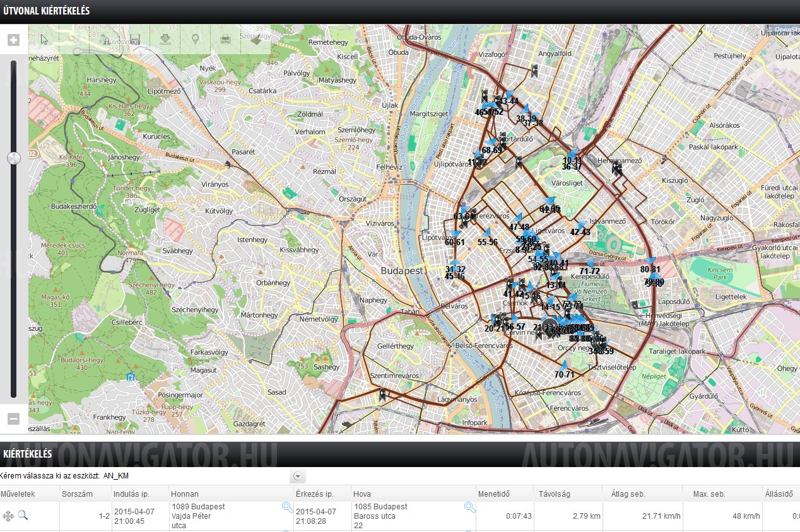Click the map zoom slider handle
The height and width of the screenshot is (532, 800).
(x=13, y=158)
